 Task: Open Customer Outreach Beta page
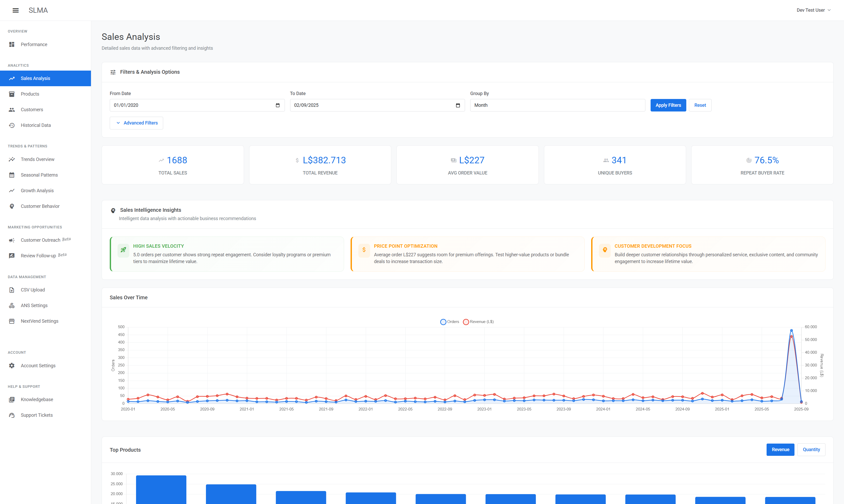point(46,240)
